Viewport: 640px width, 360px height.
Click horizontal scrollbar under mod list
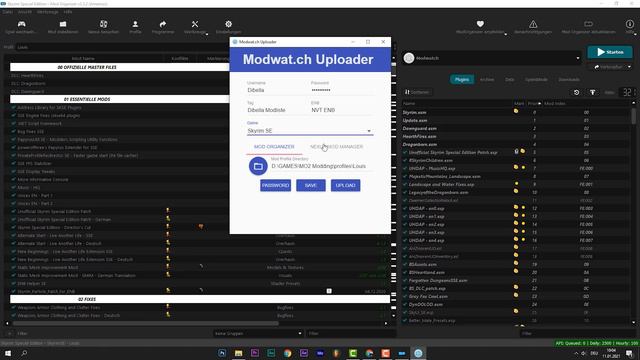(x=145, y=323)
